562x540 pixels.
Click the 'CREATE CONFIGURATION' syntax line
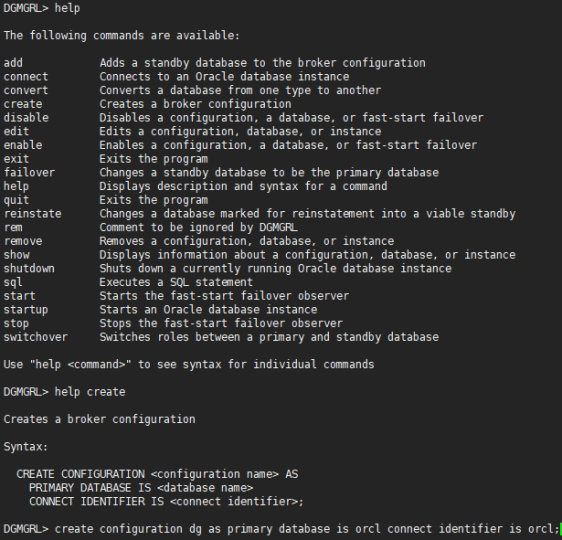tap(157, 474)
